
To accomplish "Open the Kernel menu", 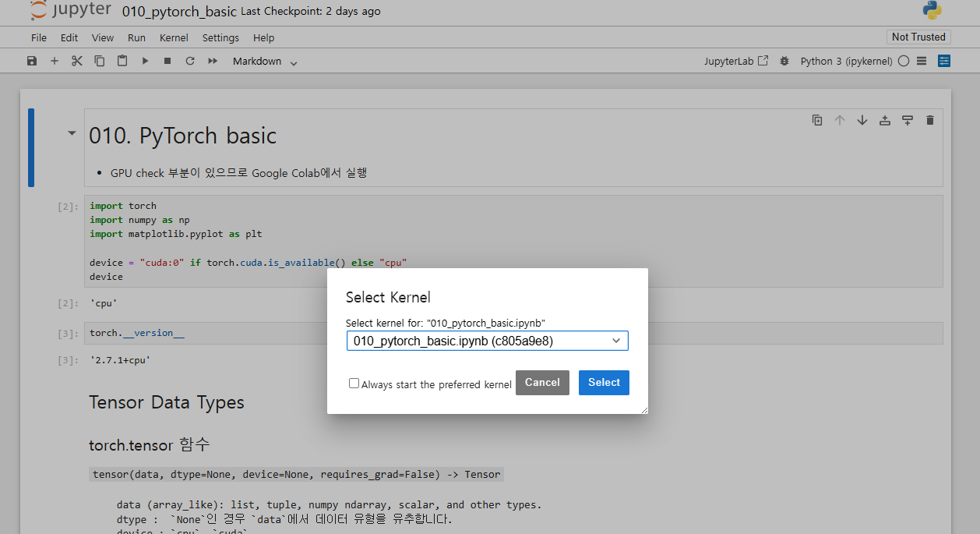I will 174,37.
